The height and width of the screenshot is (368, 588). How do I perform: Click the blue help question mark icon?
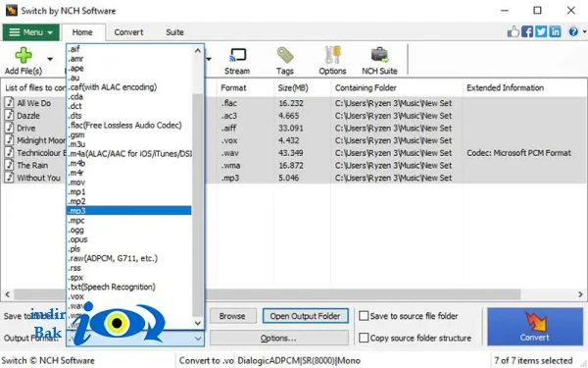(573, 31)
